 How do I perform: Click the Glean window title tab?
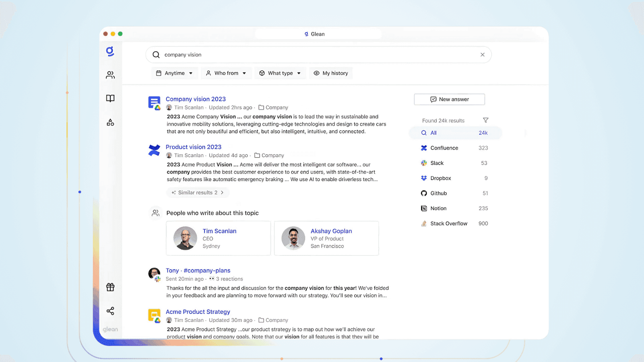pyautogui.click(x=318, y=34)
